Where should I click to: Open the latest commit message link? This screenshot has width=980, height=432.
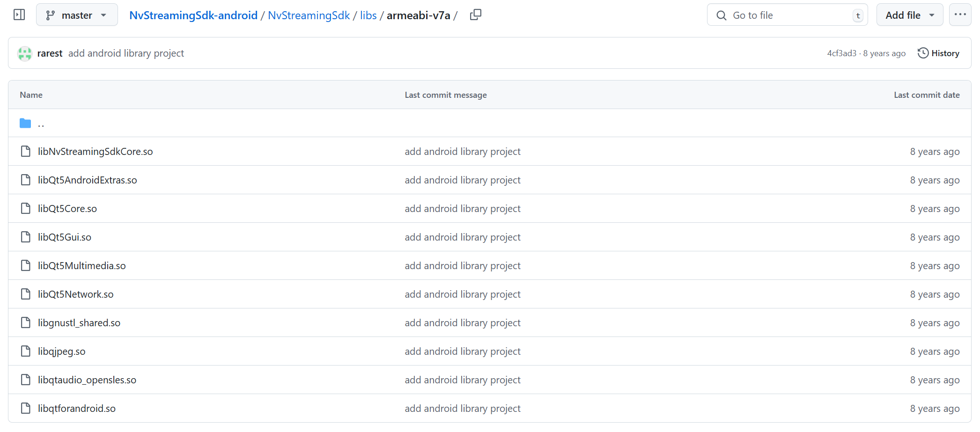point(126,53)
